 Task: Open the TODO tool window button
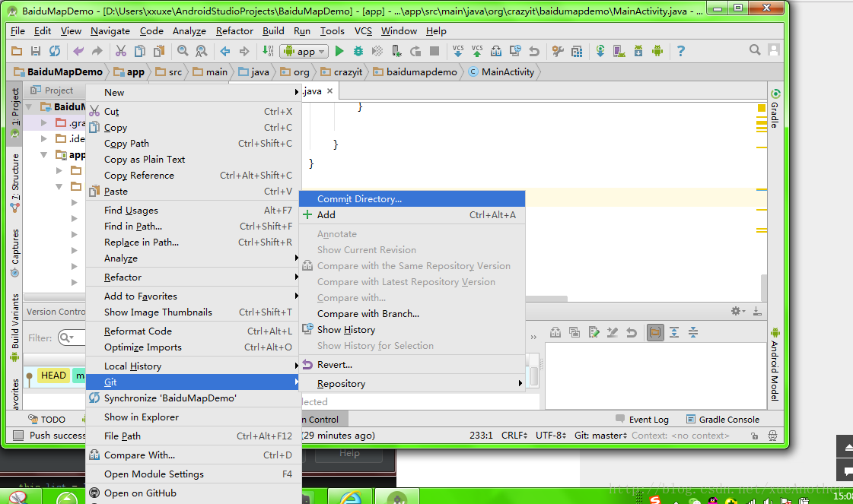(46, 419)
